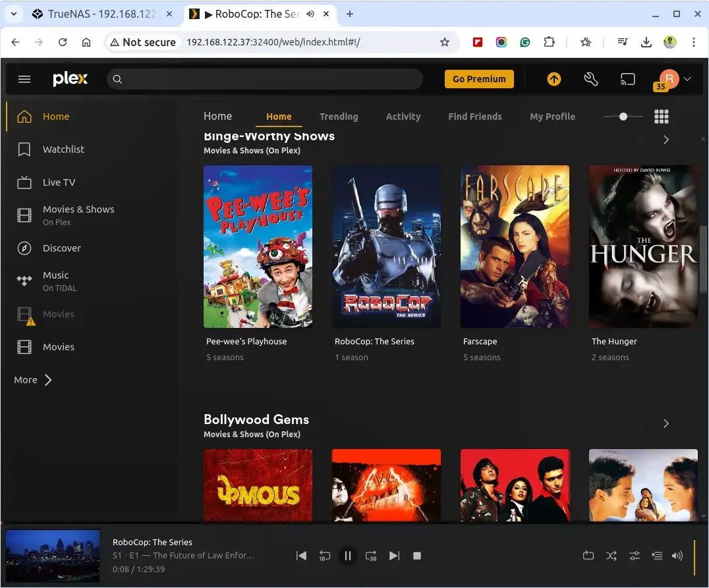Switch to the Trending tab
709x588 pixels.
coord(339,117)
